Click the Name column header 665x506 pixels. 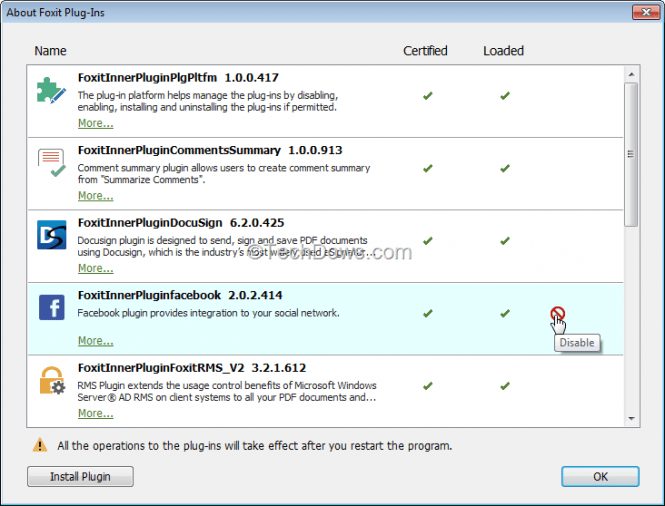click(x=50, y=51)
